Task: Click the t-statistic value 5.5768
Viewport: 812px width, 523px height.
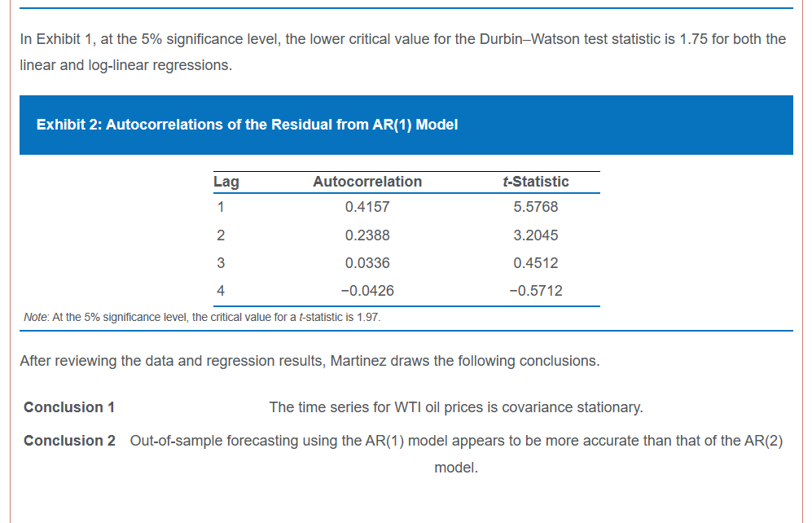Action: coord(536,207)
